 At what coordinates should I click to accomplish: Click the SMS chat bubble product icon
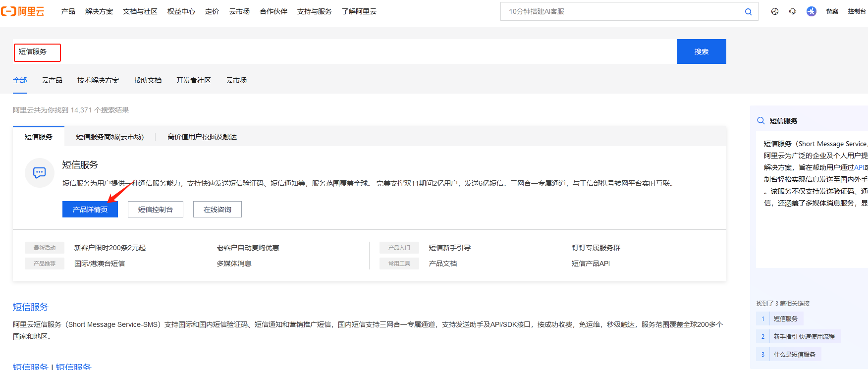[x=40, y=173]
